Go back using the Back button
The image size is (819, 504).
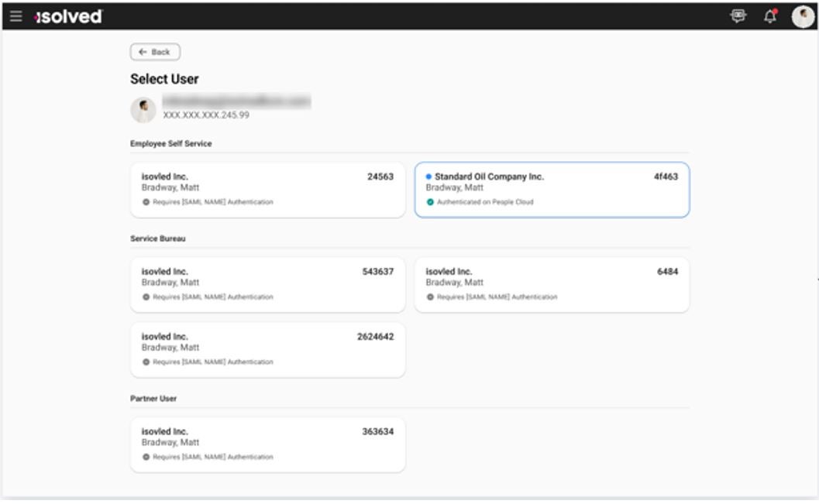[x=155, y=52]
